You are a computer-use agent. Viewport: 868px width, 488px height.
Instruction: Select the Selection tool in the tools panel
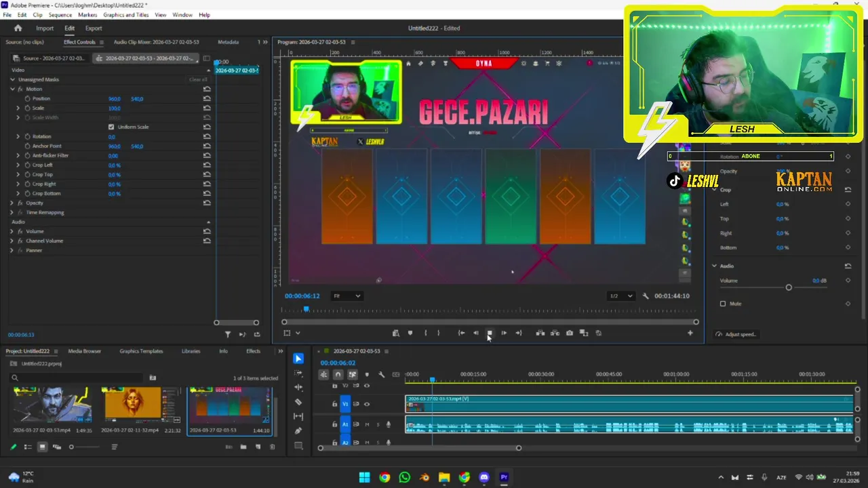pyautogui.click(x=298, y=359)
